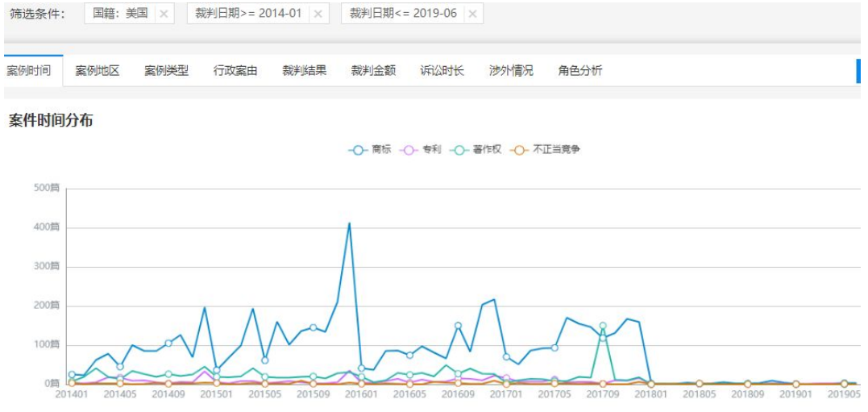Go to the 行政案由 tab
The width and height of the screenshot is (868, 412).
tap(235, 71)
